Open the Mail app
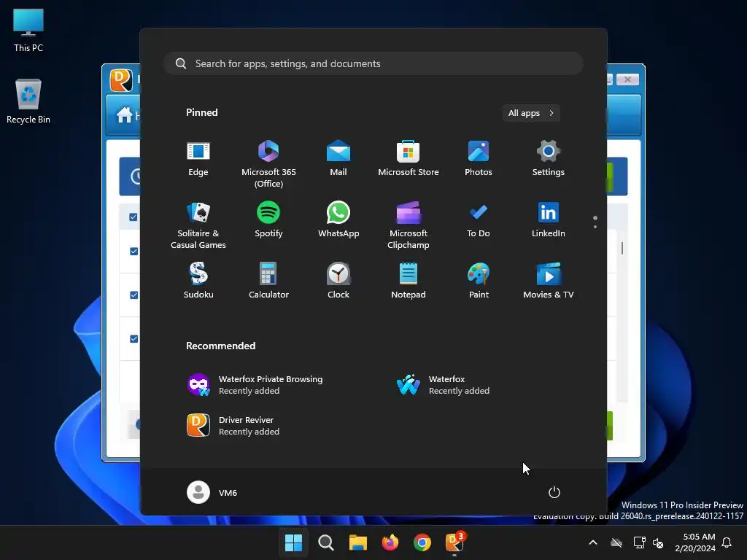747x560 pixels. click(338, 159)
